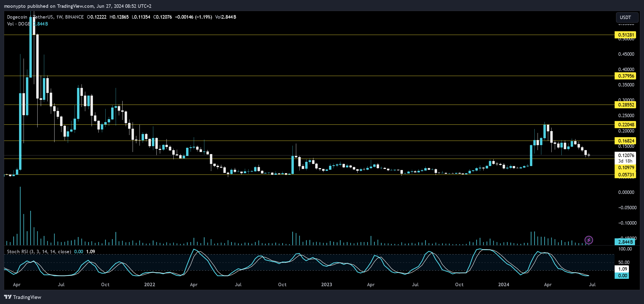The height and width of the screenshot is (304, 644).
Task: Click the 0.28552 price level label
Action: coord(625,105)
